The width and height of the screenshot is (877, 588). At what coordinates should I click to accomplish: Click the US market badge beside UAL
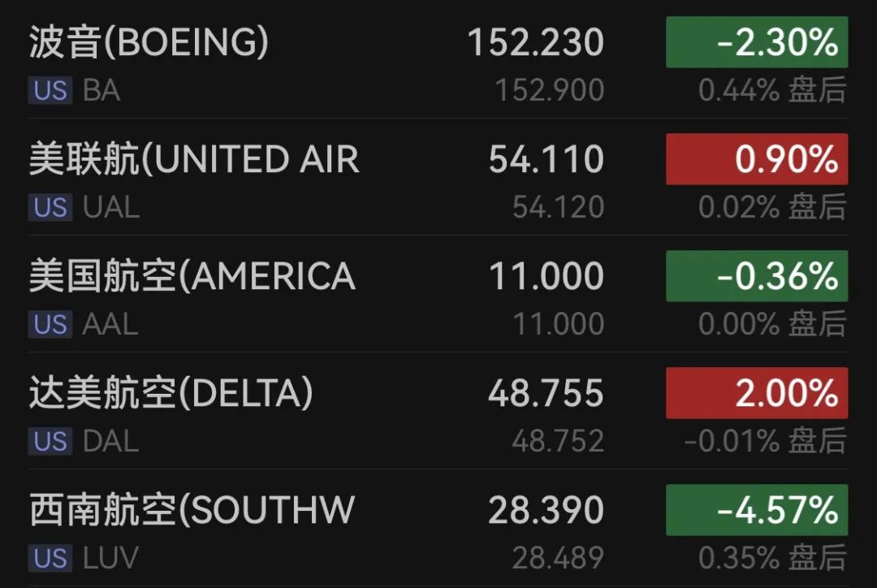click(x=50, y=207)
